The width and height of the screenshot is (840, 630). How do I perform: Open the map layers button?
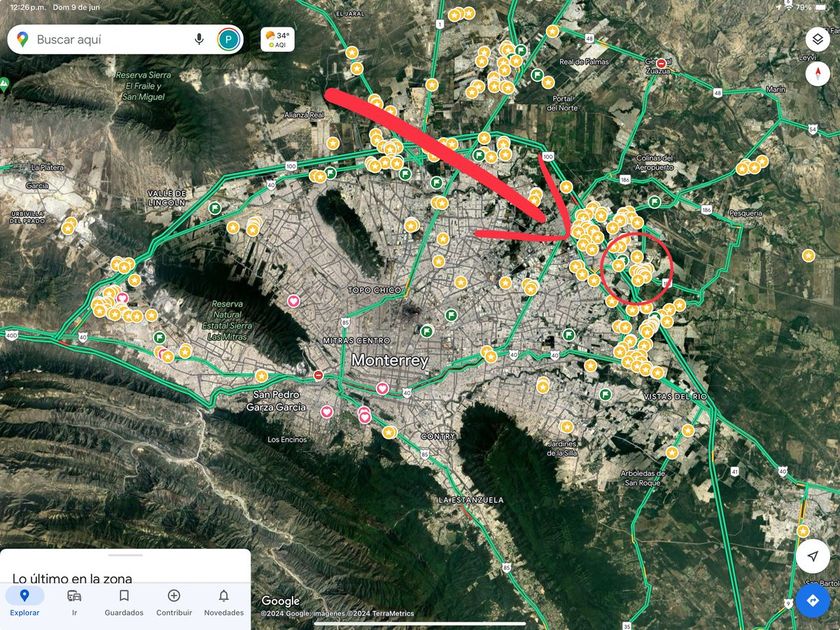818,39
